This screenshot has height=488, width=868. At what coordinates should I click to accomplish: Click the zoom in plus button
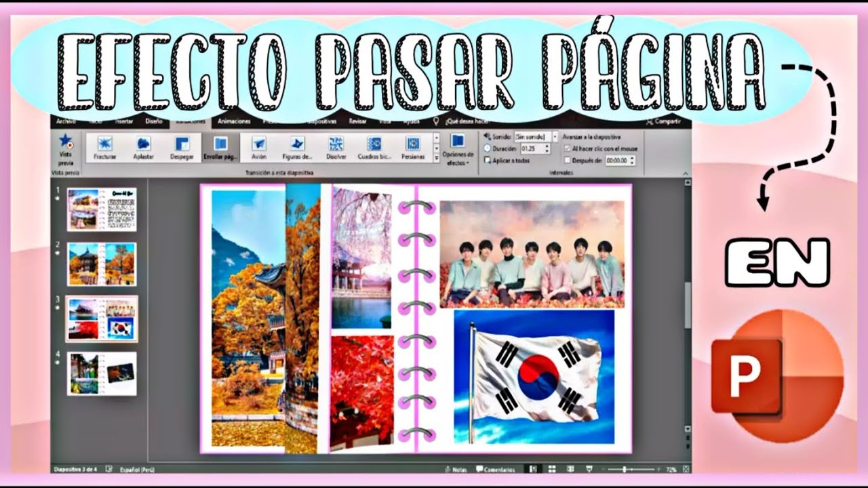point(657,469)
